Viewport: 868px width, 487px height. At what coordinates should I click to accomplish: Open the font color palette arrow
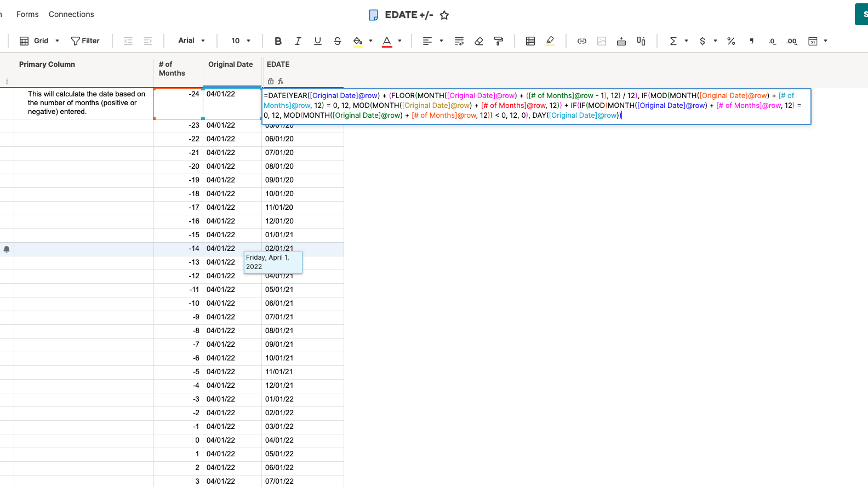tap(399, 41)
